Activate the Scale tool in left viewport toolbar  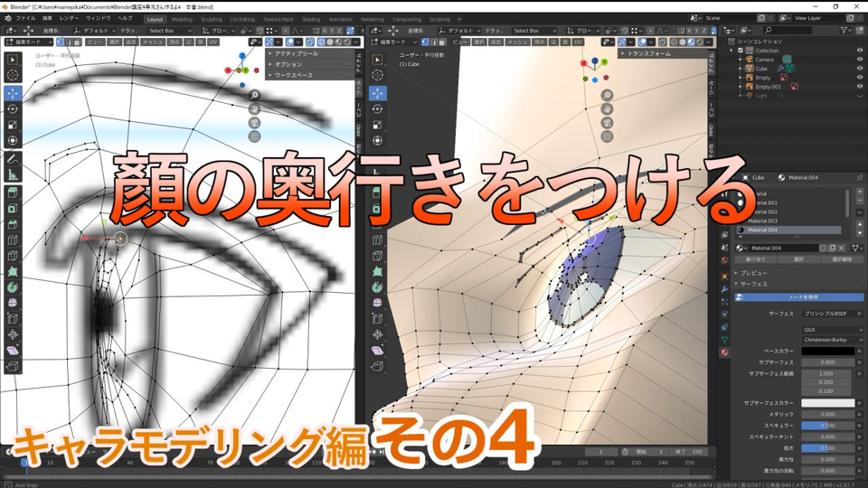point(13,125)
